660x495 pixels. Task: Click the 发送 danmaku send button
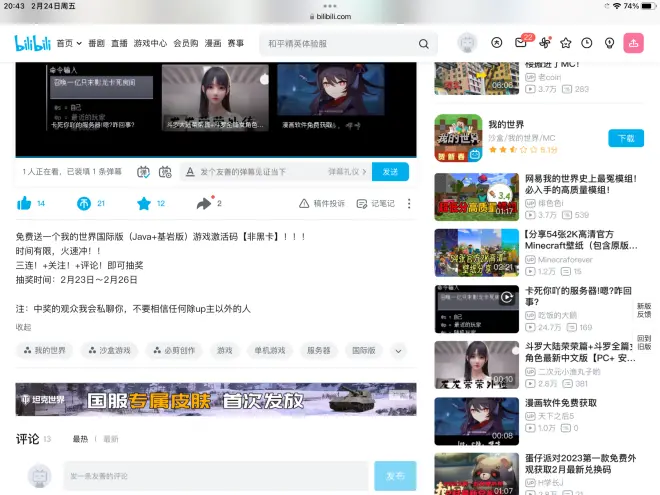(390, 172)
